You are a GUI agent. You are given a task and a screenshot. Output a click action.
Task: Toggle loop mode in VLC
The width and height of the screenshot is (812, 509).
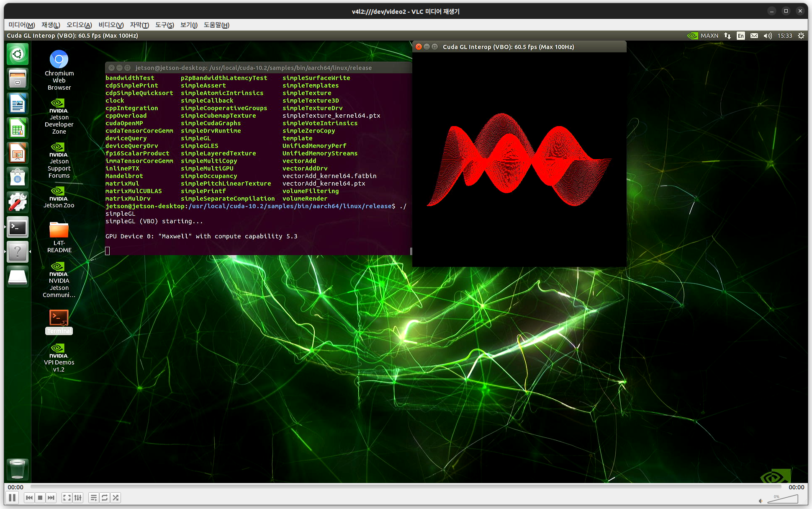pyautogui.click(x=105, y=498)
